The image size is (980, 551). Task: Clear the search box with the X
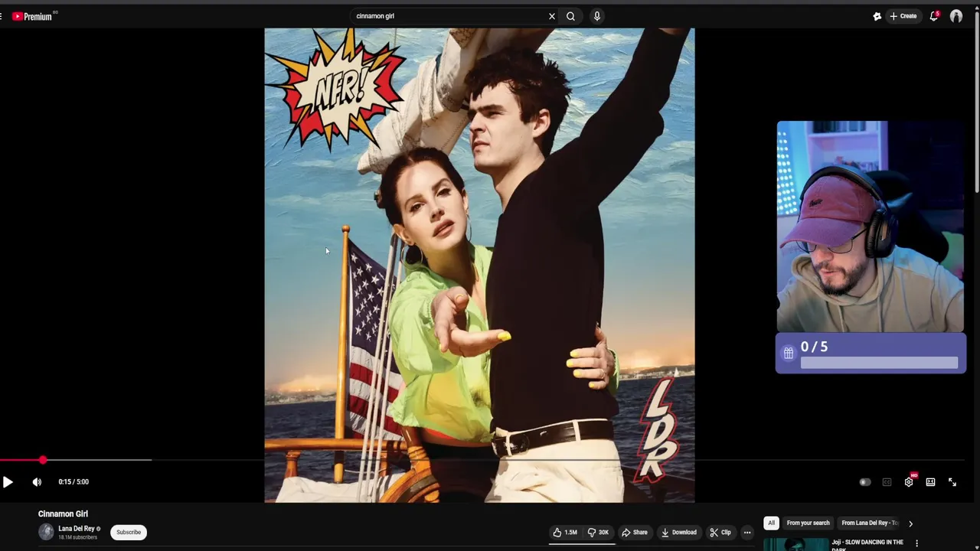[x=551, y=16]
